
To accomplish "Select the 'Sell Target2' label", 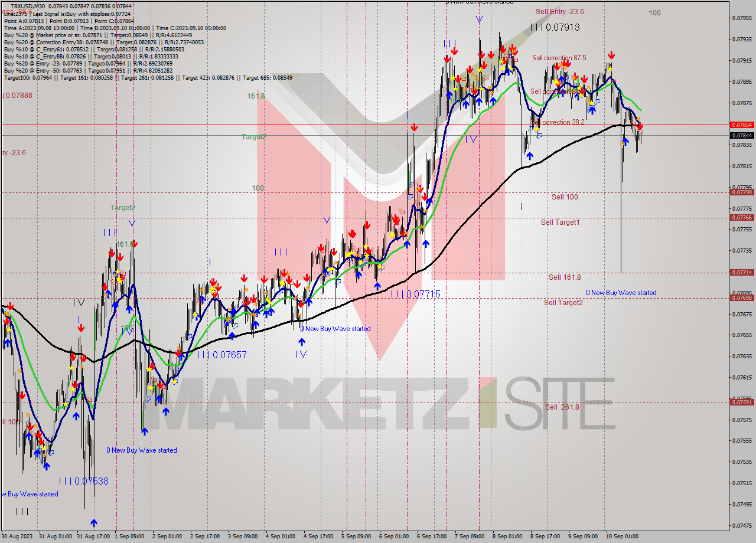I will click(563, 302).
